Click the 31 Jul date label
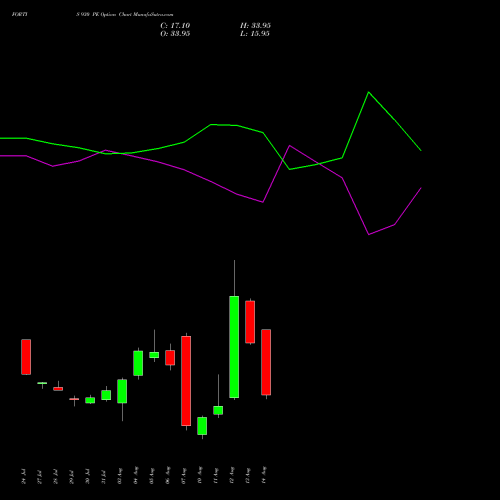Image resolution: width=500 pixels, height=500 pixels. [x=103, y=476]
